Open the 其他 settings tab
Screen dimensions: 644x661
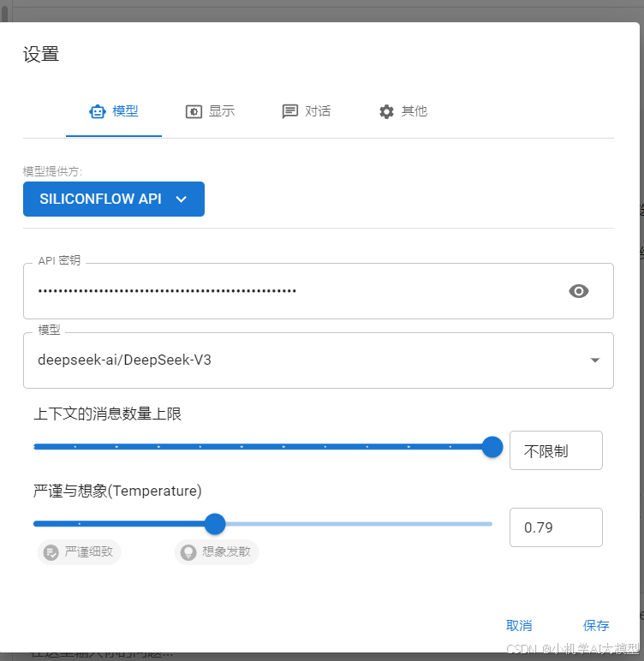click(x=402, y=111)
